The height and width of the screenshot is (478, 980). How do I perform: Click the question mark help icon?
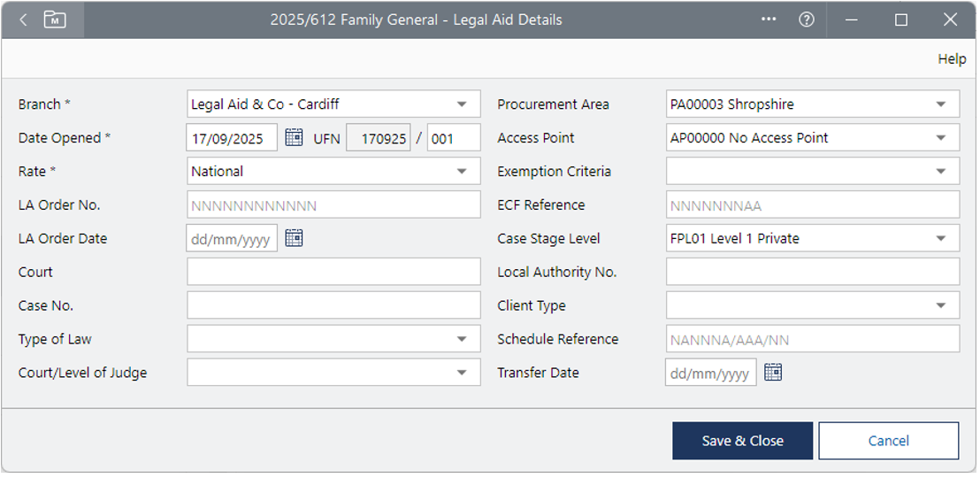tap(806, 19)
